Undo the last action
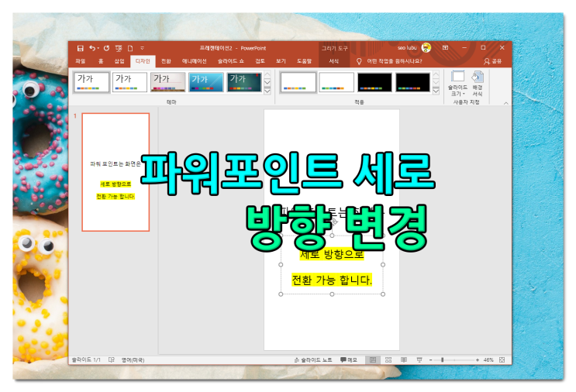The image size is (576, 392). pyautogui.click(x=92, y=48)
